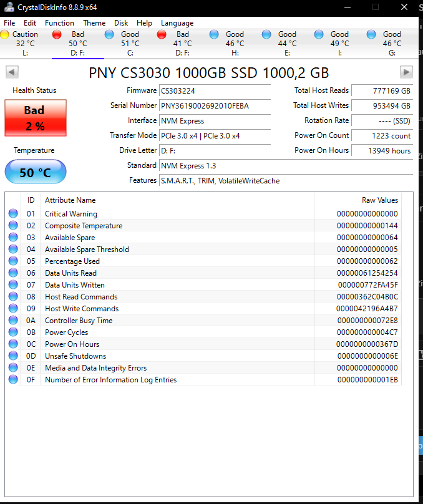Go to previous disk with left arrow
Viewport: 423px width, 504px height.
click(12, 72)
